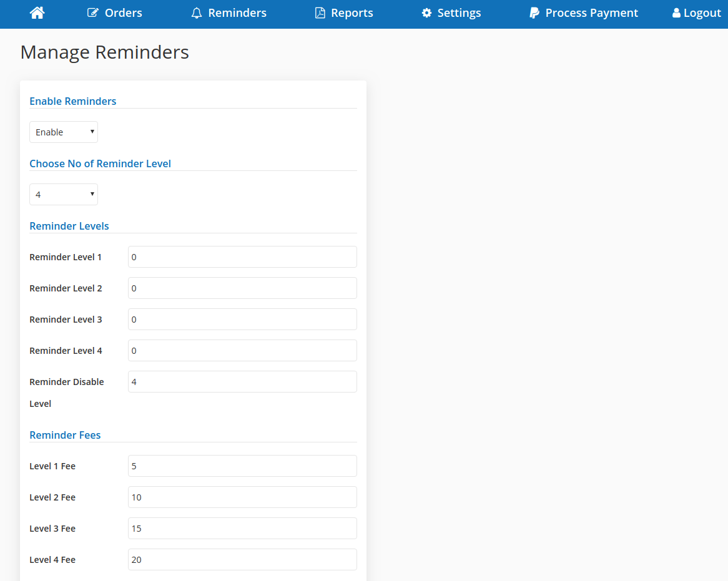This screenshot has height=581, width=728.
Task: Open the Enable Reminders dropdown
Action: (x=64, y=132)
